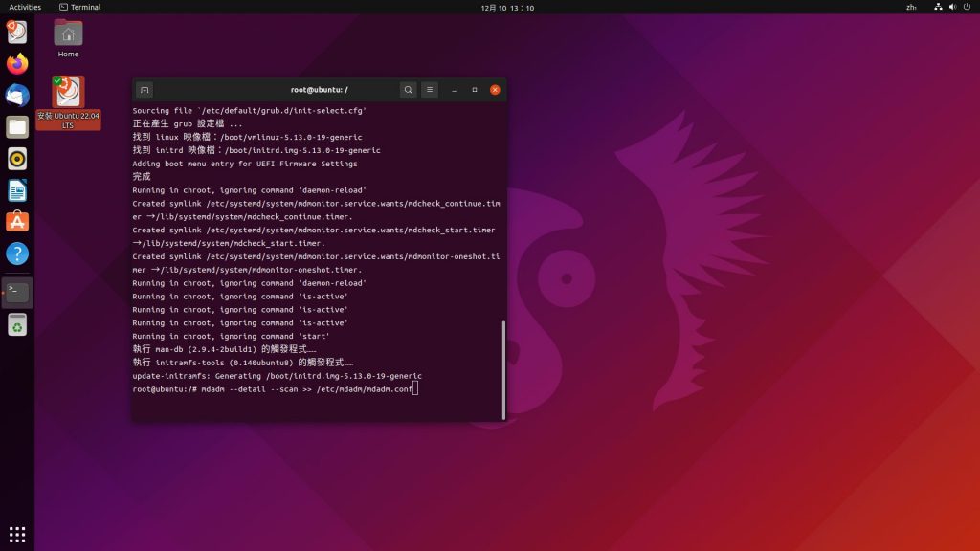Image resolution: width=980 pixels, height=551 pixels.
Task: Select the Install Ubuntu 22.04 LTS desktop icon
Action: tap(68, 103)
